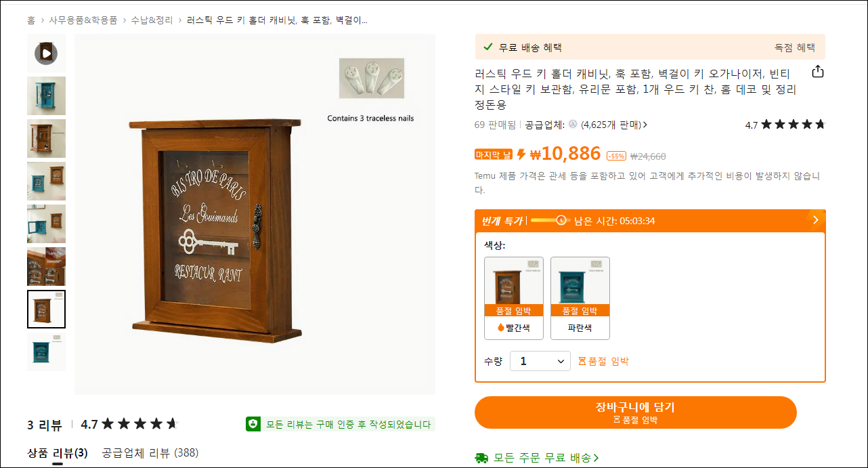Open the flash deal arrow
Screen dimensions: 868x468
tap(815, 220)
